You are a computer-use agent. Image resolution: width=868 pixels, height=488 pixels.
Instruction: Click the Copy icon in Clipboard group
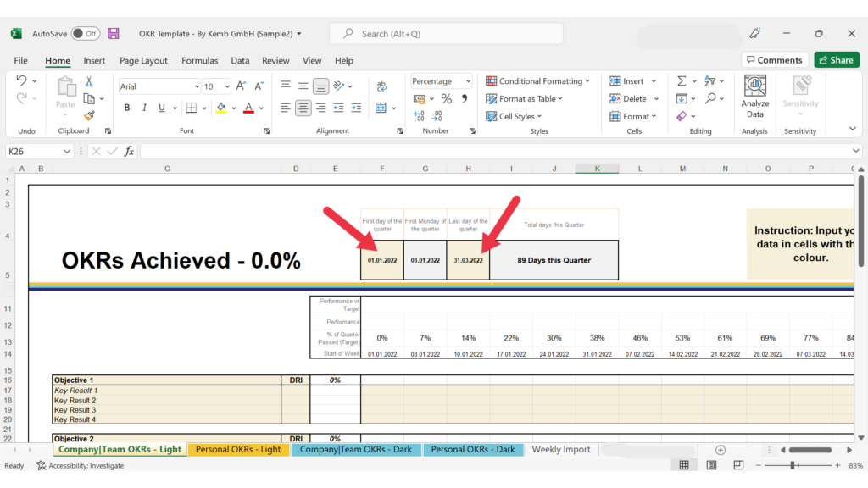point(88,98)
